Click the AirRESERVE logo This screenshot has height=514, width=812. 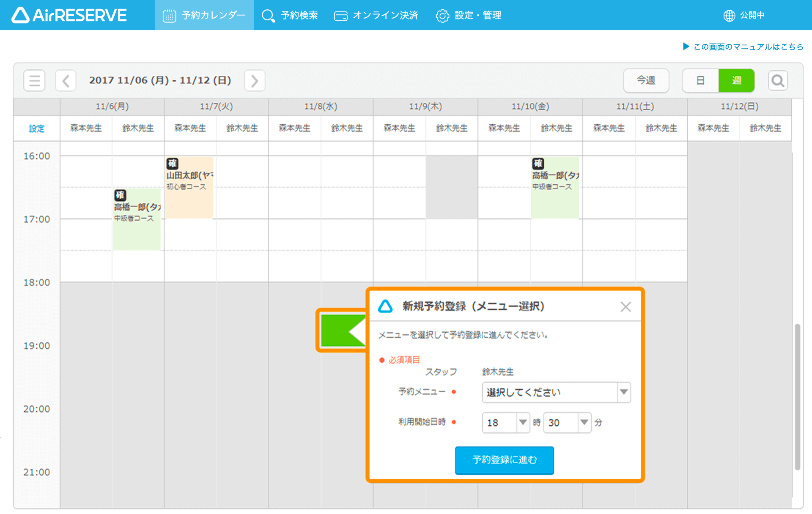pos(69,15)
